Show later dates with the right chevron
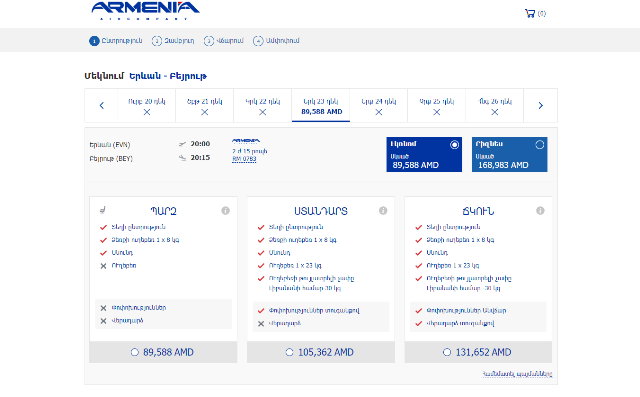 pos(540,106)
